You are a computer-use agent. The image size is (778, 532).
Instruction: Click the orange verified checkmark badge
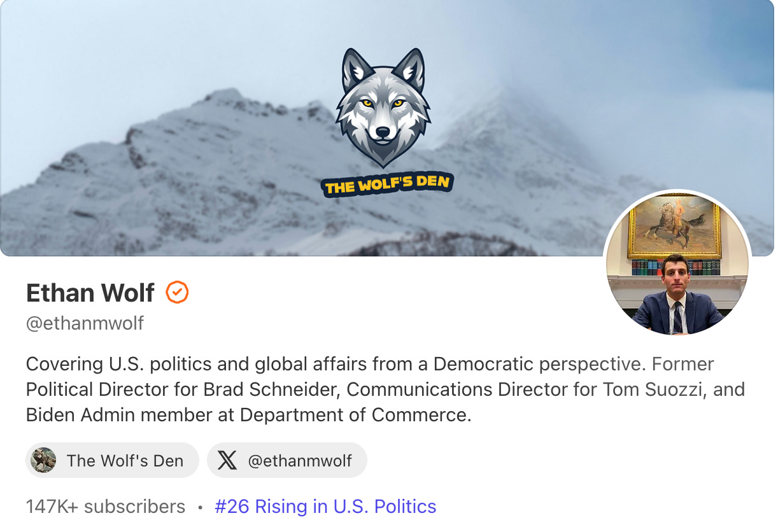[177, 293]
